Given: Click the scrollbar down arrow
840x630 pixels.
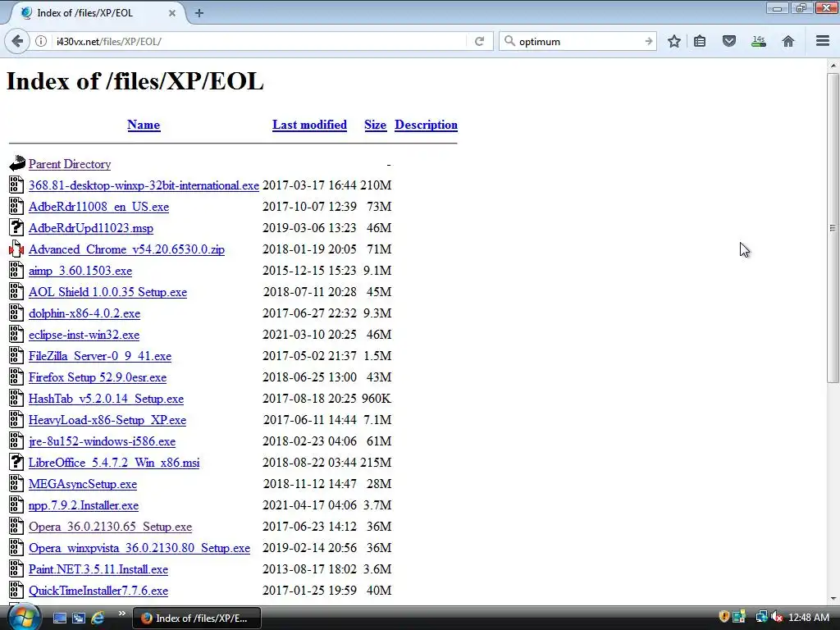Looking at the screenshot, I should [833, 599].
